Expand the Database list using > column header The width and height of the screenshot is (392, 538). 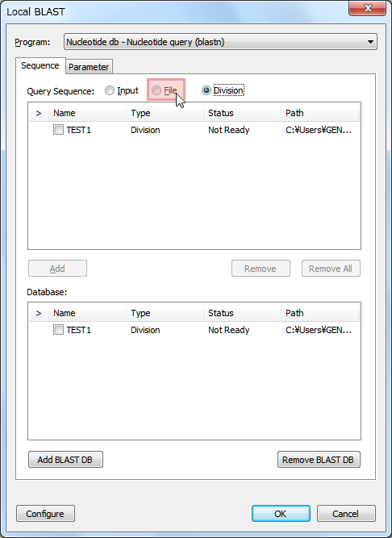39,313
